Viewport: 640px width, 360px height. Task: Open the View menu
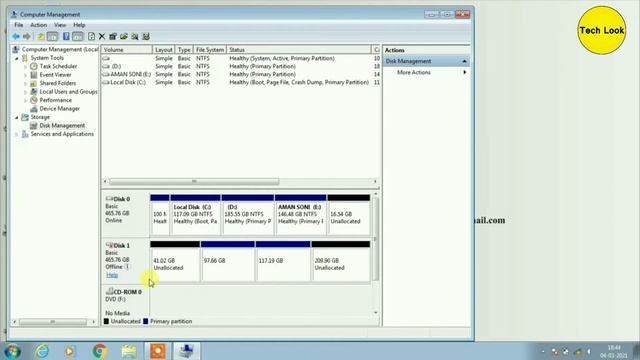pyautogui.click(x=60, y=25)
